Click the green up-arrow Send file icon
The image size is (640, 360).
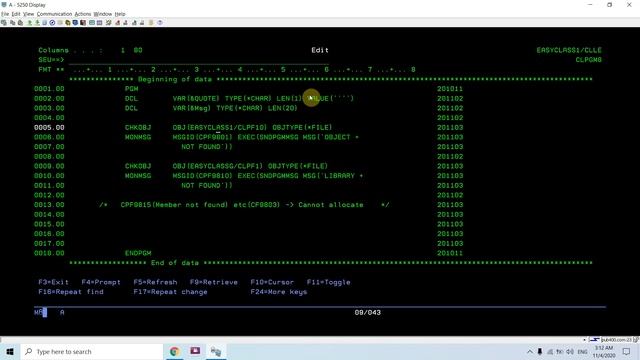coord(29,23)
